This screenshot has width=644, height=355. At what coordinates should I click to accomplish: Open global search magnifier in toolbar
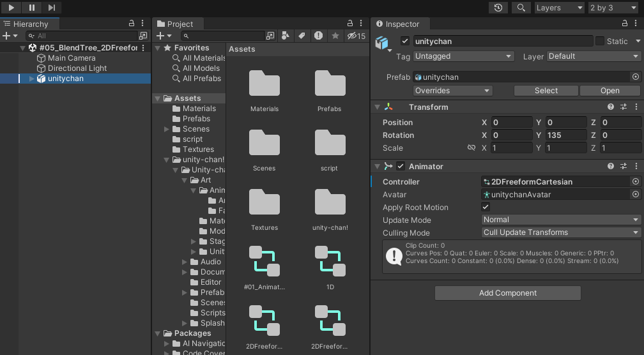521,8
